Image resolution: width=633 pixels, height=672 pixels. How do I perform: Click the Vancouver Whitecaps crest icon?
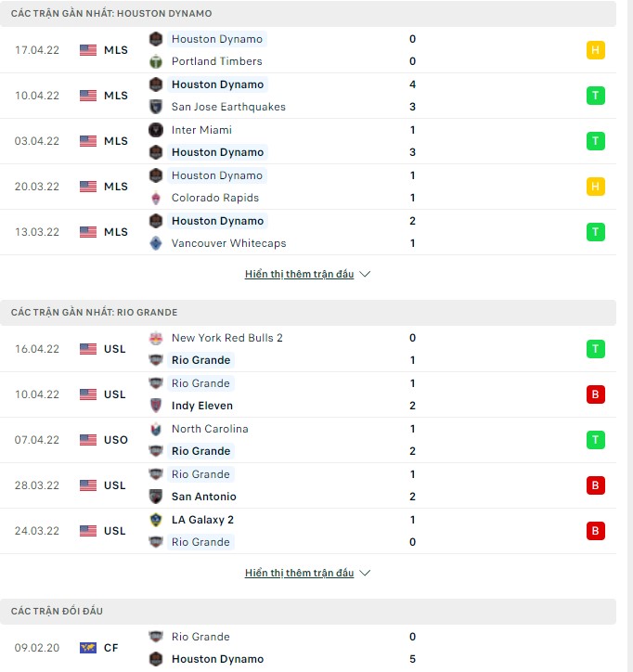tap(156, 243)
